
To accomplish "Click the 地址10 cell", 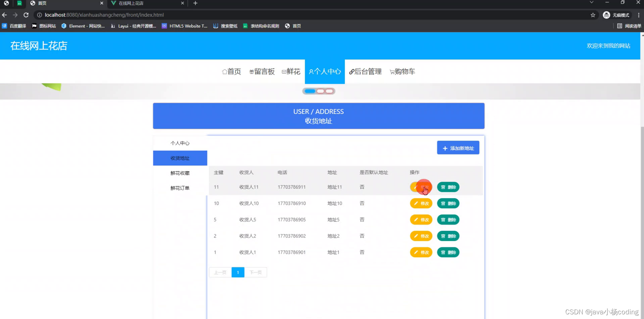I will 335,203.
